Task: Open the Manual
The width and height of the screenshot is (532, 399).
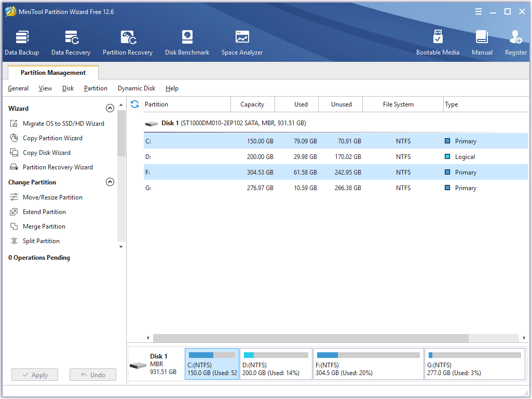Action: (x=482, y=42)
